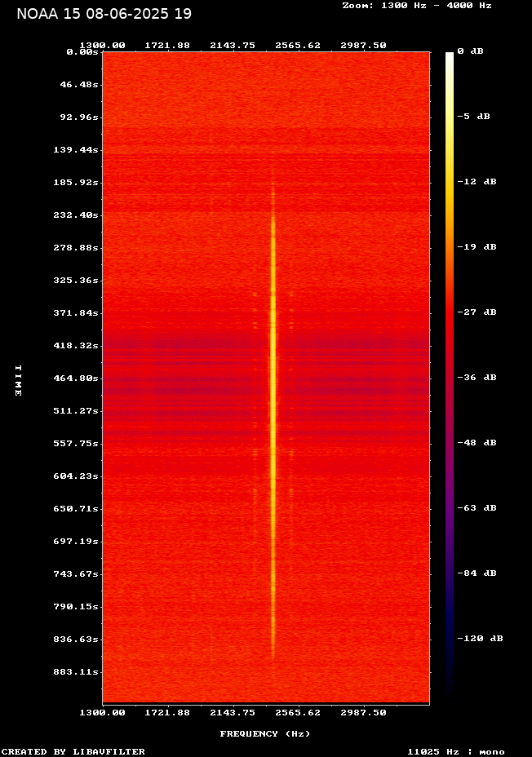Screen dimensions: 532x757
Task: Click the 2565.62 label on bottom frequency axis
Action: pos(298,712)
